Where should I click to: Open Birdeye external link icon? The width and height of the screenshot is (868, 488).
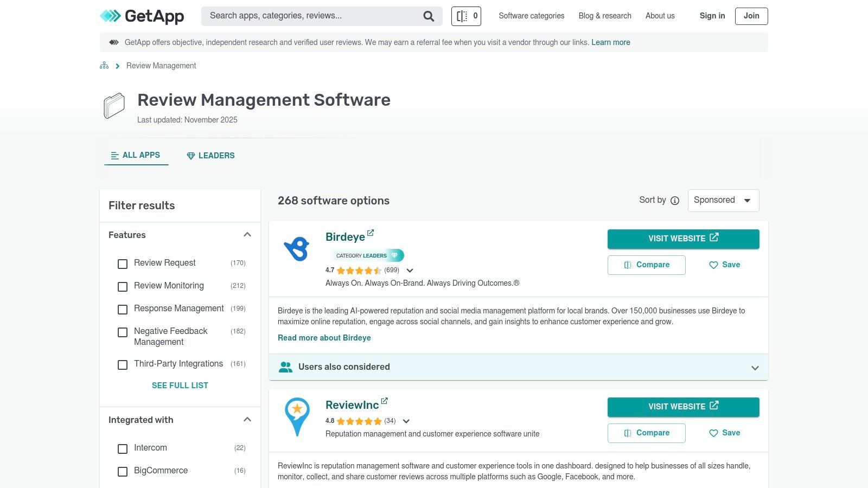point(371,233)
